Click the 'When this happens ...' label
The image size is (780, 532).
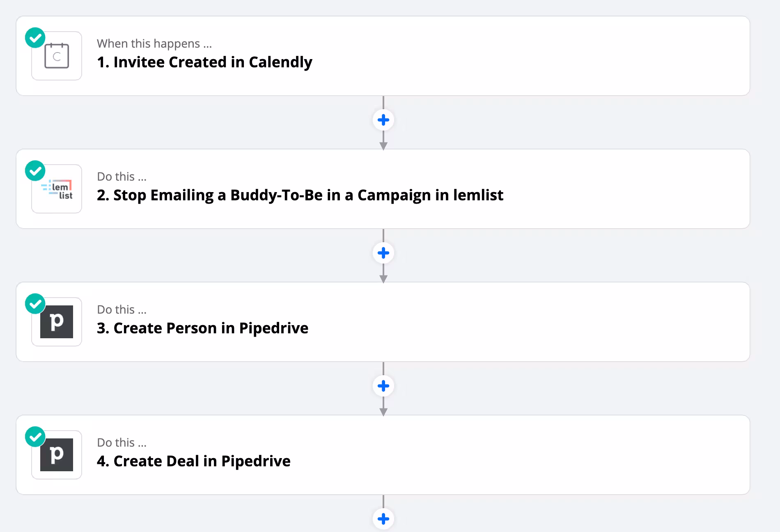154,44
